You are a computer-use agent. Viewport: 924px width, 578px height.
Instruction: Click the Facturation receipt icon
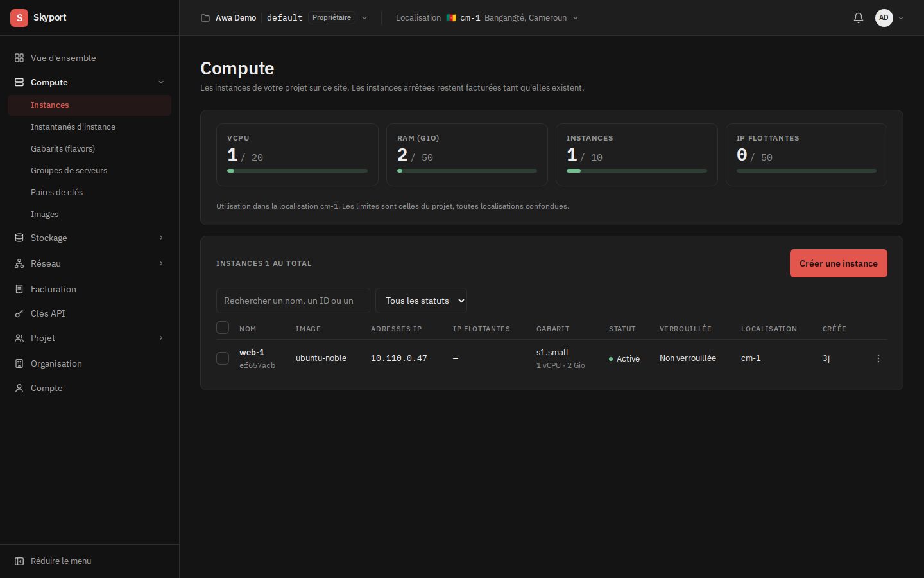tap(19, 289)
